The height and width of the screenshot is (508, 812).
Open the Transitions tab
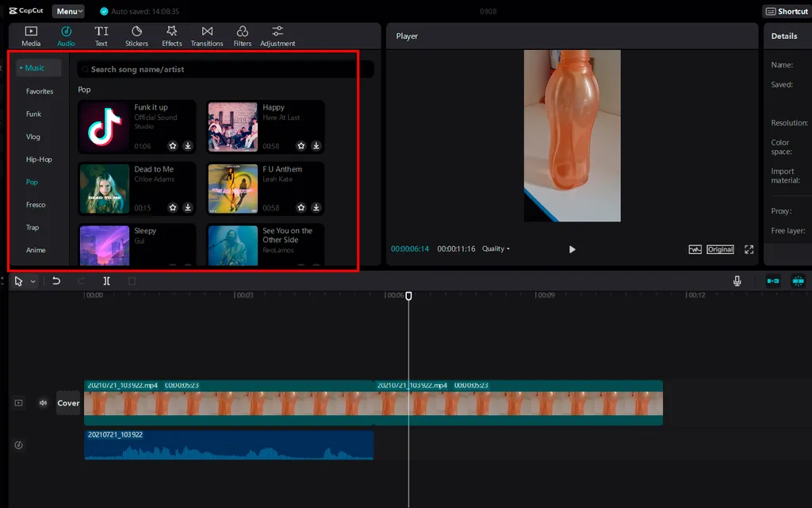[x=207, y=37]
